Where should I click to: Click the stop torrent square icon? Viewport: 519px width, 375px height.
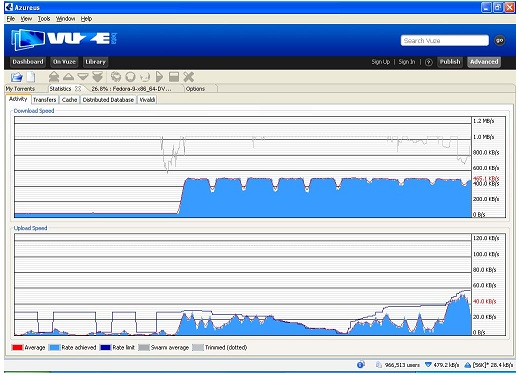[x=174, y=77]
